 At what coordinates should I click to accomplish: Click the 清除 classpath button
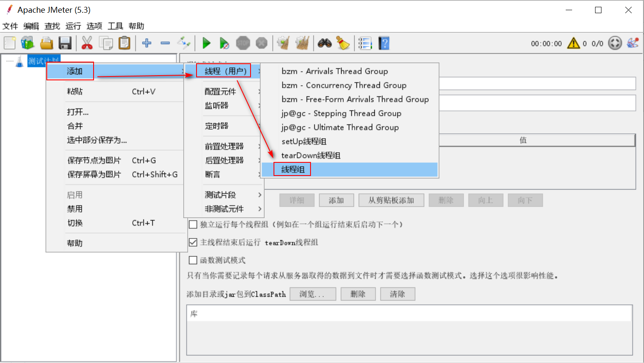[397, 294]
